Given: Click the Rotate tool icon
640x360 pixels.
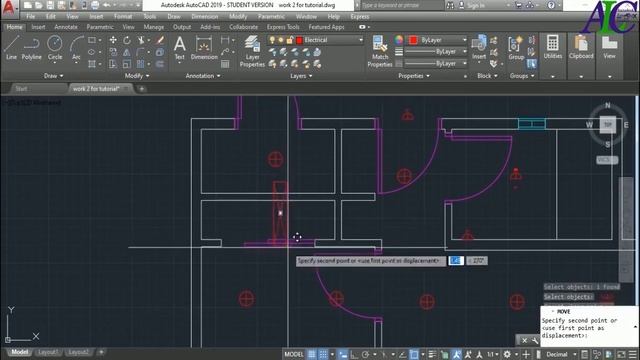Looking at the screenshot, I should pyautogui.click(x=127, y=40).
